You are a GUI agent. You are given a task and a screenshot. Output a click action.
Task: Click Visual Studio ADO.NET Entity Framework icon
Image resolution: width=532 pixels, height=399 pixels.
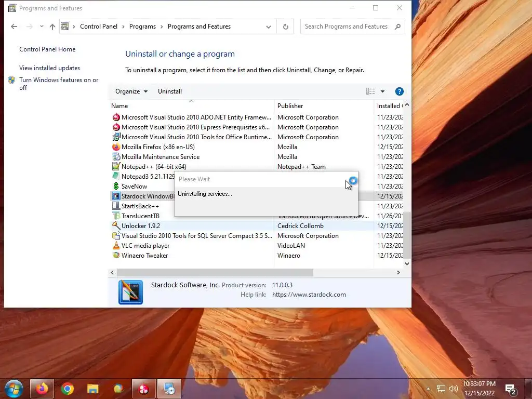pyautogui.click(x=116, y=117)
